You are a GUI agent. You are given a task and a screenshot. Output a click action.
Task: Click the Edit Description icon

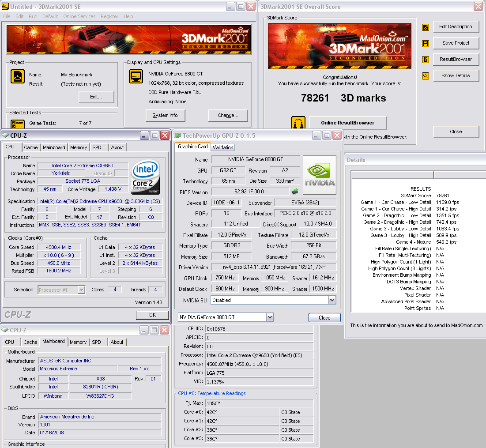coord(426,27)
